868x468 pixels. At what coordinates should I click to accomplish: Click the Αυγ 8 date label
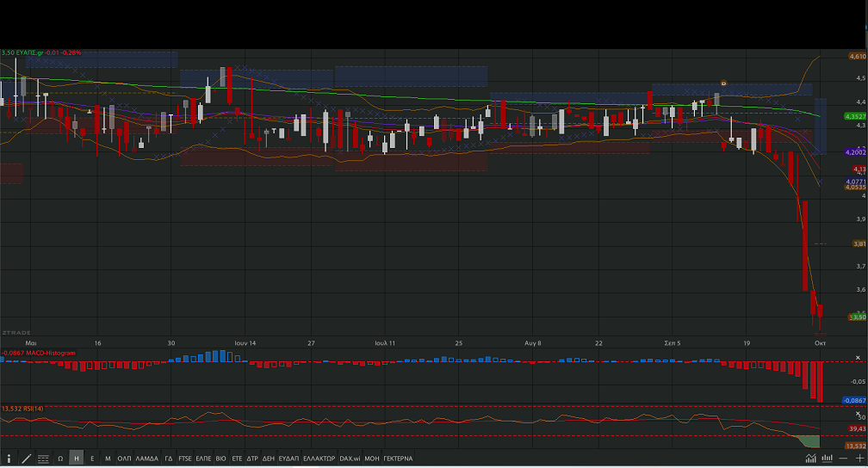533,343
